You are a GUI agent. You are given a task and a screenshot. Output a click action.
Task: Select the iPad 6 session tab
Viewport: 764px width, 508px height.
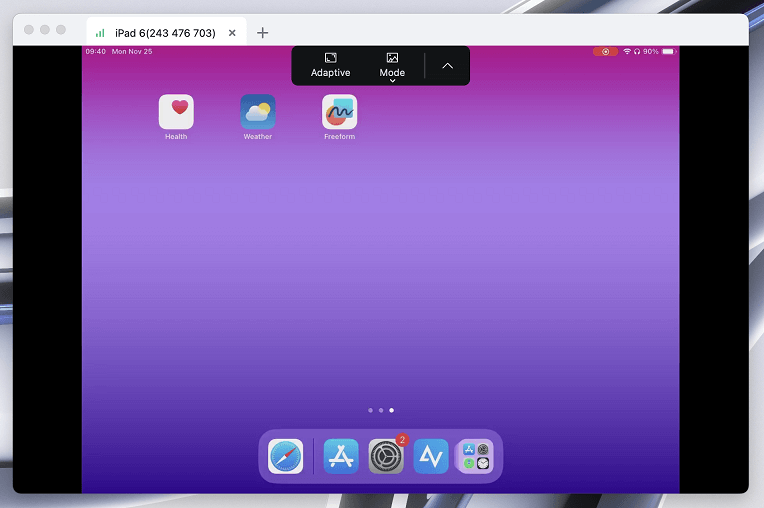(x=164, y=33)
